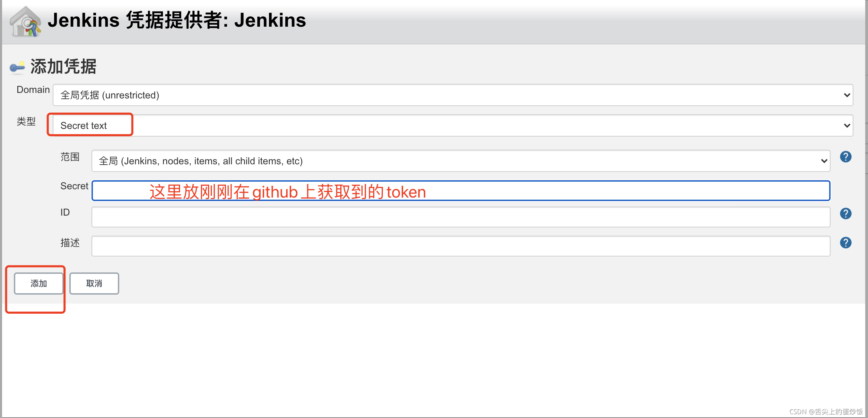Focus the Secret token input field
868x418 pixels.
click(x=461, y=191)
